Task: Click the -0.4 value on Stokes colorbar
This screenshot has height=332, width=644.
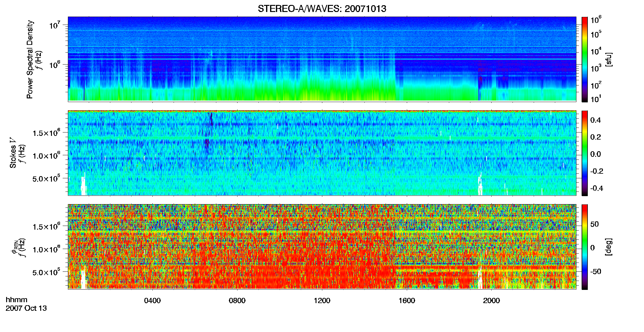Action: tap(597, 188)
